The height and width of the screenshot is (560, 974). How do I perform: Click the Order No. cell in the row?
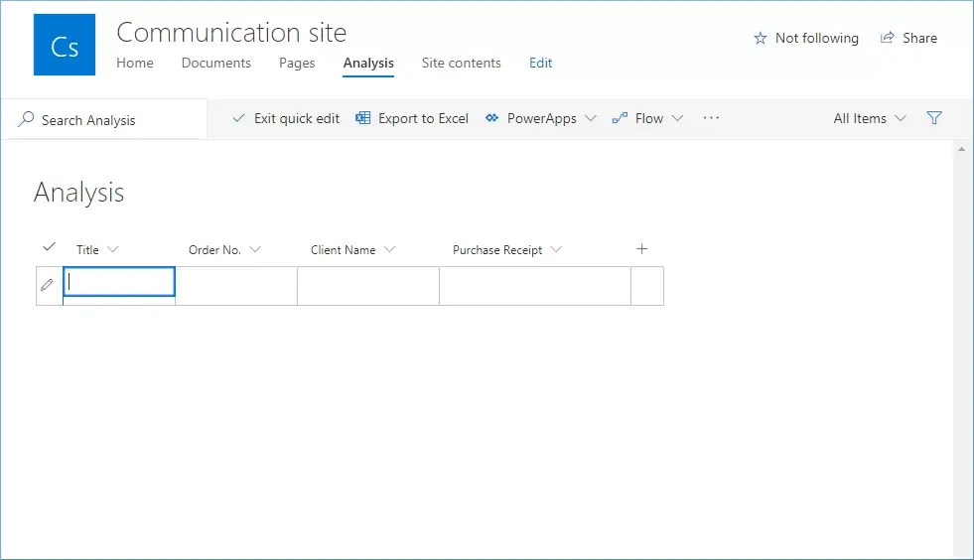pos(236,286)
